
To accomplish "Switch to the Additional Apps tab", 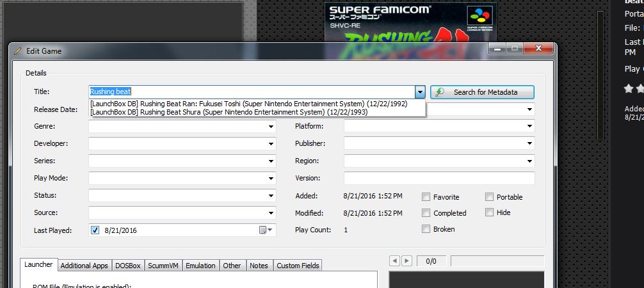I will click(x=85, y=266).
